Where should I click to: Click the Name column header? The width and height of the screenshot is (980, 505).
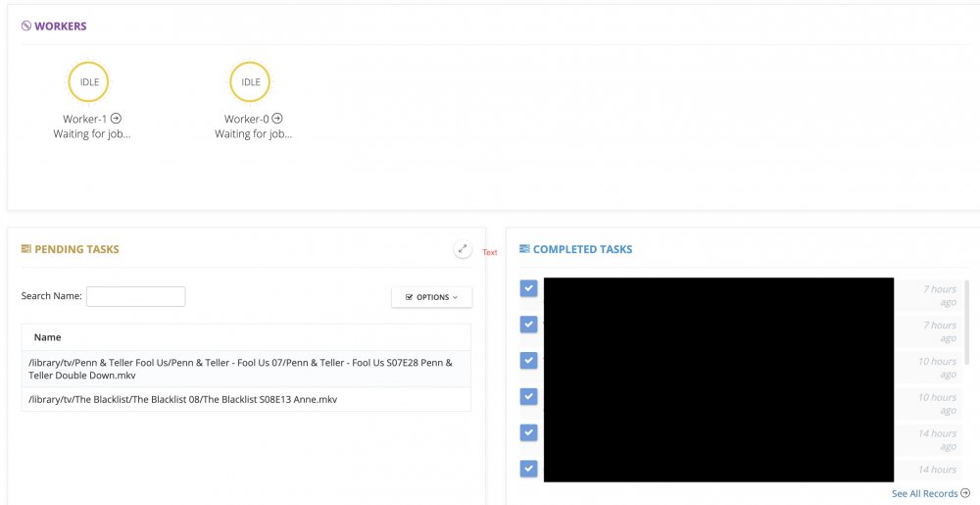47,337
